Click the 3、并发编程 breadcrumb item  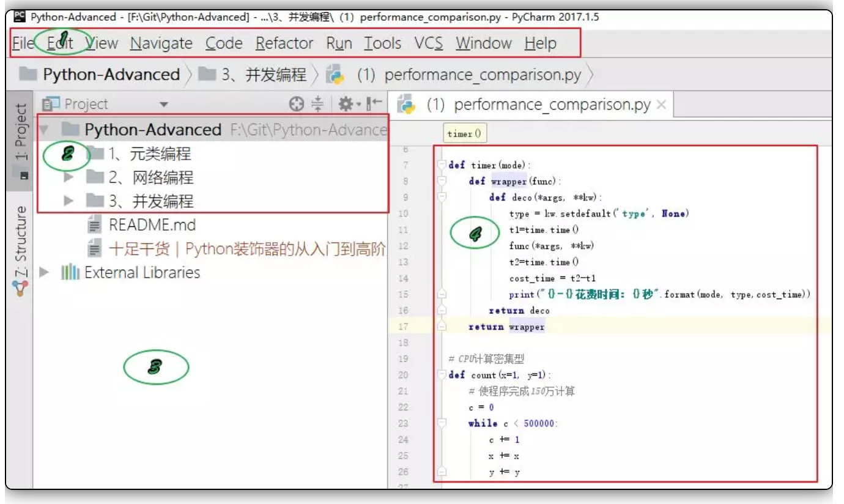263,75
